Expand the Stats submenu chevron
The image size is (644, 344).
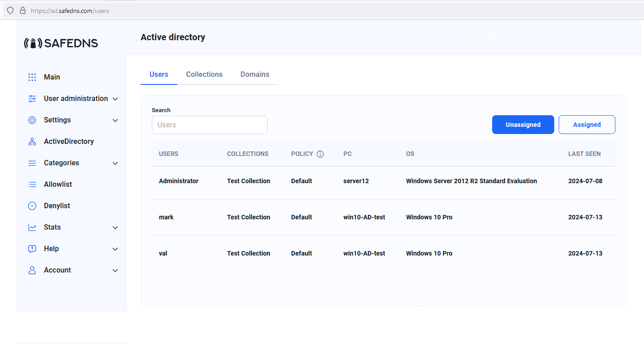pyautogui.click(x=115, y=228)
